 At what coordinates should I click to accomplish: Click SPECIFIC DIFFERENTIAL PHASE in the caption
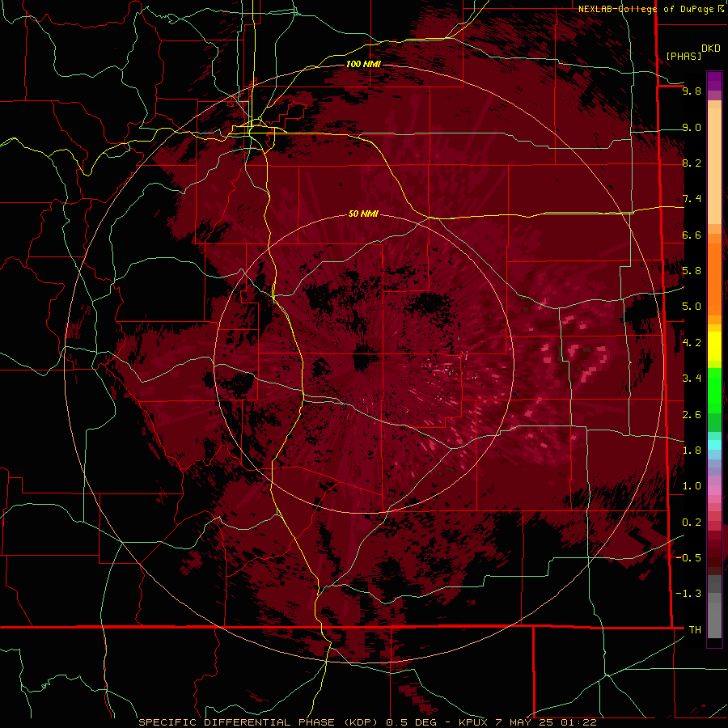point(236,722)
